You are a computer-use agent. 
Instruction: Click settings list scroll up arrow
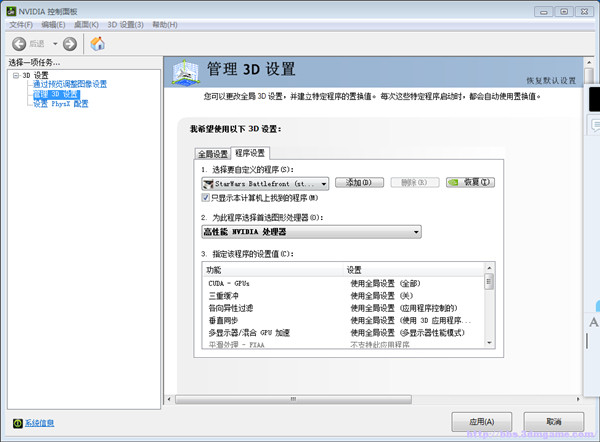pos(489,267)
